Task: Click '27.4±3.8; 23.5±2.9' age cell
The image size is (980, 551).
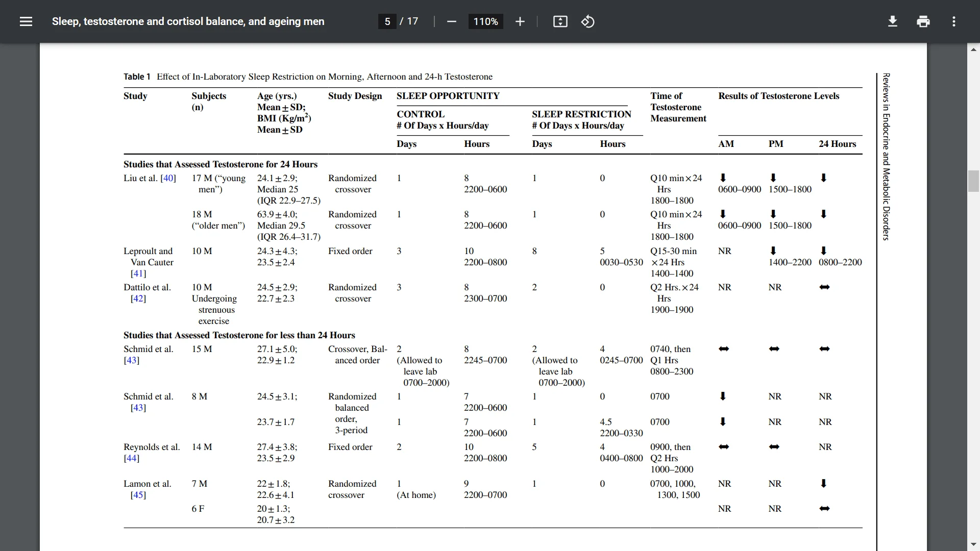Action: [x=277, y=453]
